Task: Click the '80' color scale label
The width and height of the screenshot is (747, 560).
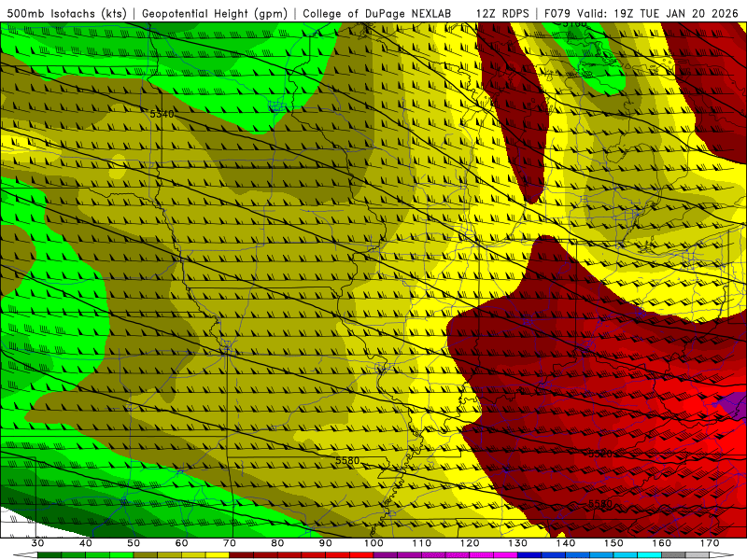Action: (277, 543)
